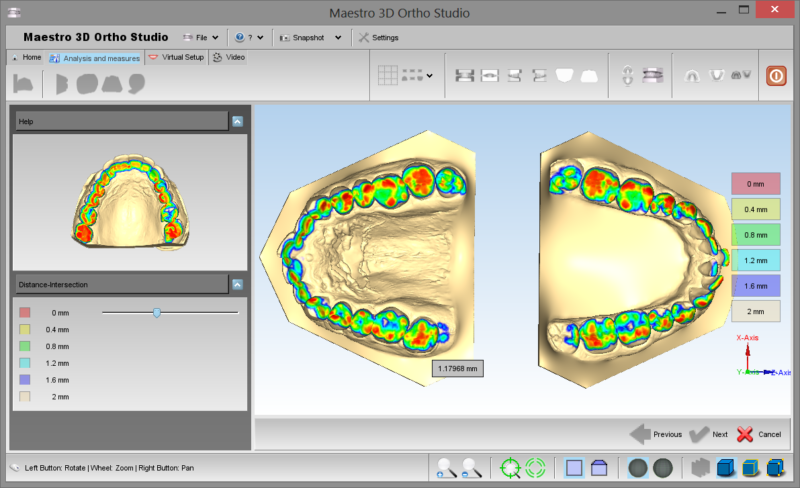
Task: Select the cyan 1.2 mm swatch in left panel
Action: [24, 363]
